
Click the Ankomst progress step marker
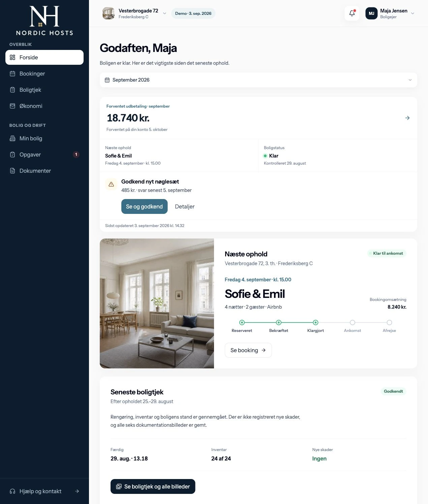[353, 323]
